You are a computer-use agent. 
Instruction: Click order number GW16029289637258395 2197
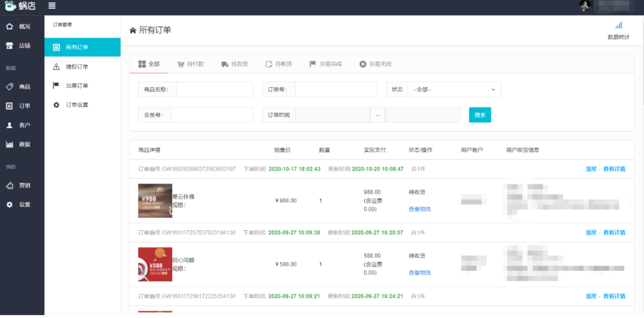[x=199, y=169]
